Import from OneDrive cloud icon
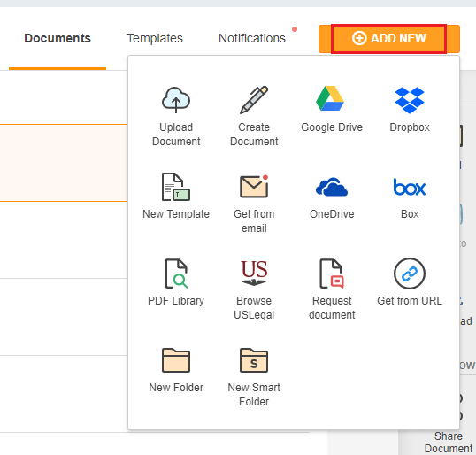Viewport: 476px width, 455px height. click(x=332, y=187)
